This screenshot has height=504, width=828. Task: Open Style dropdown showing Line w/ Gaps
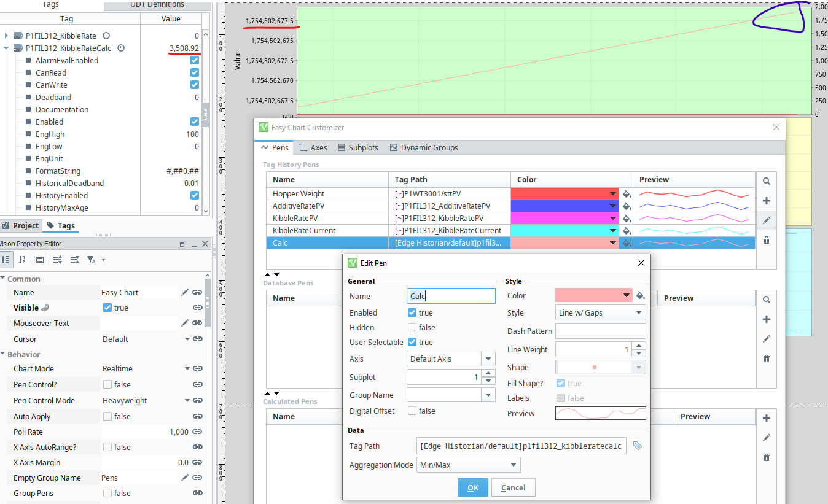click(x=600, y=312)
